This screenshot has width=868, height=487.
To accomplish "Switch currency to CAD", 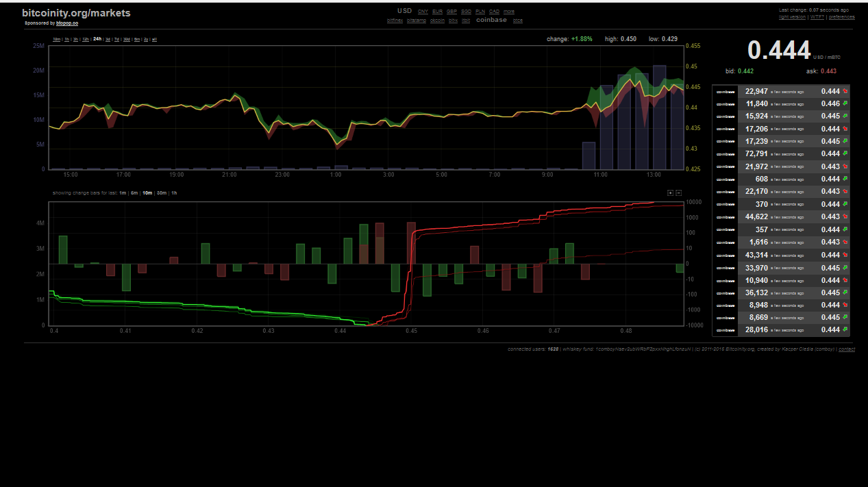I will pyautogui.click(x=494, y=12).
